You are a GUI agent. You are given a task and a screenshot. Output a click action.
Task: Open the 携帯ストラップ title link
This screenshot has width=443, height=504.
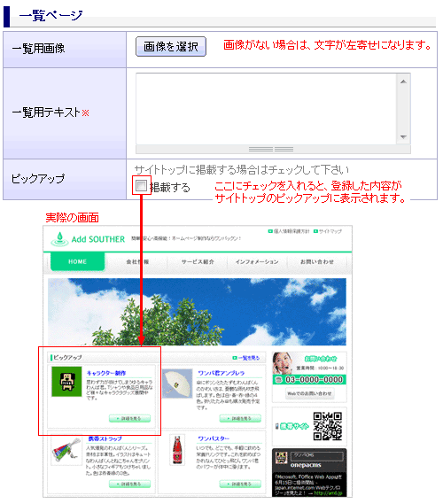(105, 438)
